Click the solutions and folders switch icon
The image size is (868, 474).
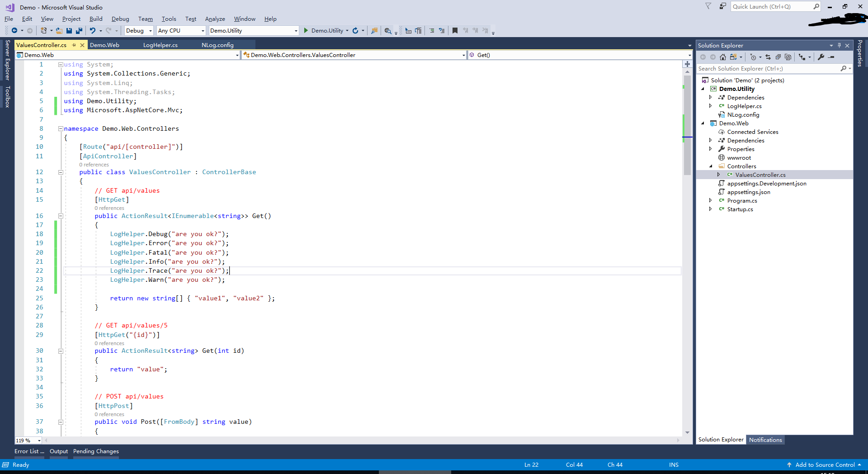pyautogui.click(x=733, y=57)
